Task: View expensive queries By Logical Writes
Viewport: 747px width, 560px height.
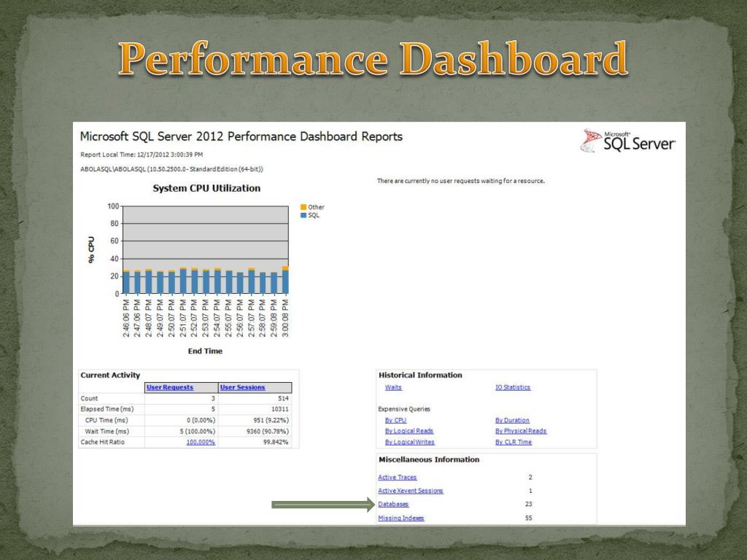Action: click(x=409, y=442)
